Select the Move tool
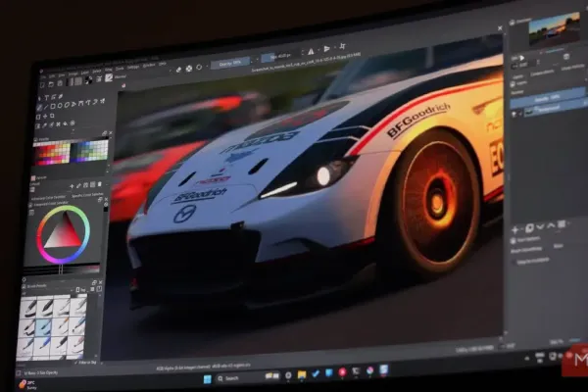588x392 pixels. point(45,116)
